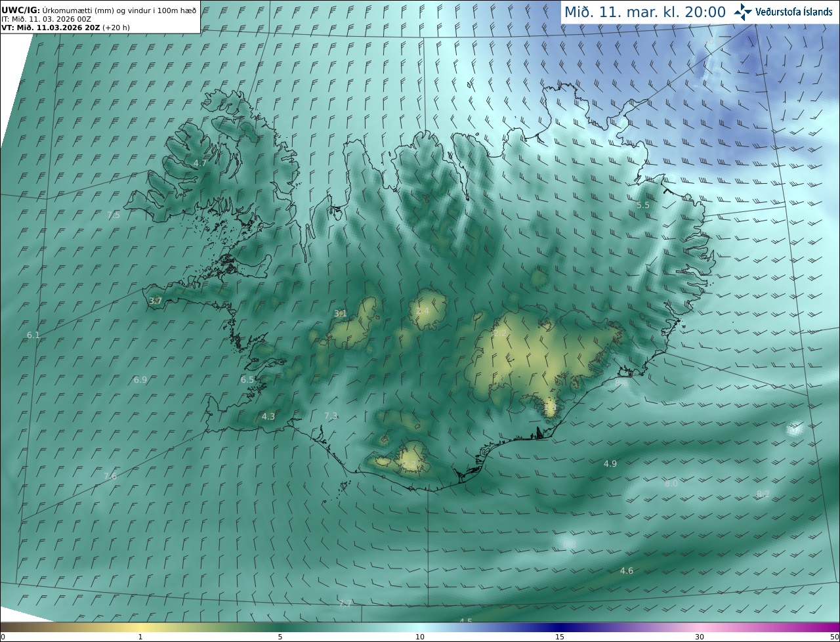Click the 7.6 value label in the southwest ocean
The height and width of the screenshot is (642, 840).
click(x=110, y=476)
